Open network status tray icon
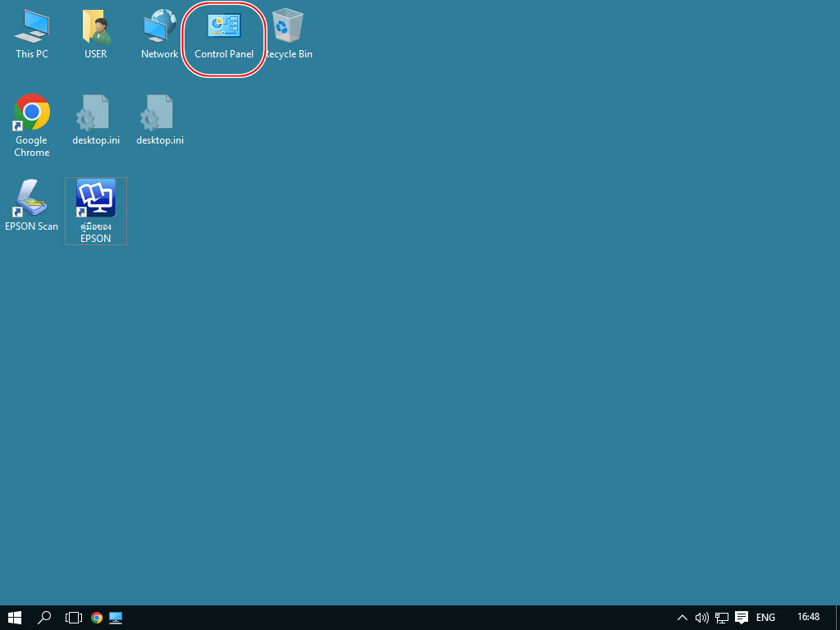Image resolution: width=840 pixels, height=630 pixels. coord(722,617)
